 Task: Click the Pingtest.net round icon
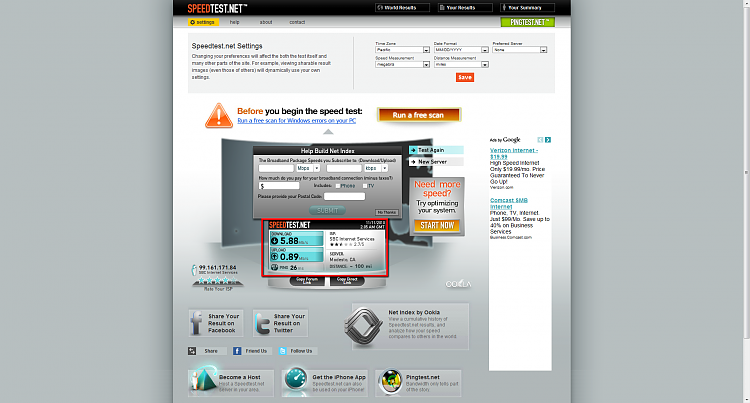click(390, 382)
